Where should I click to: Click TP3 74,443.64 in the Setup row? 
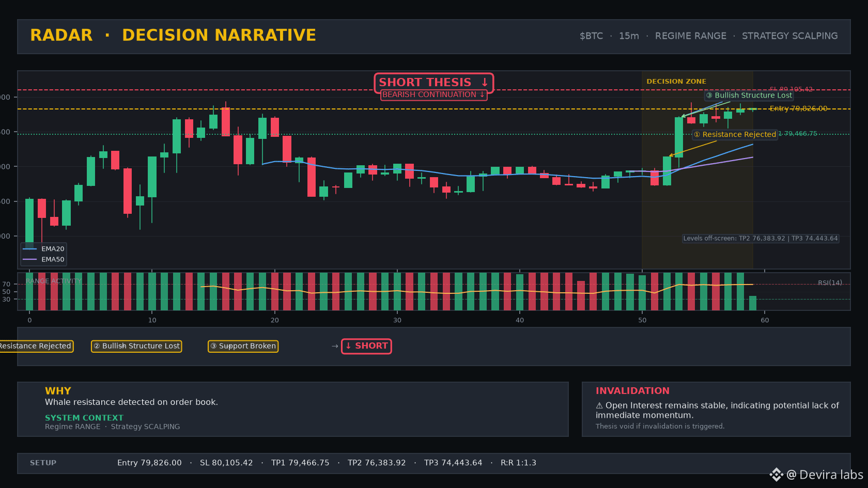453,463
